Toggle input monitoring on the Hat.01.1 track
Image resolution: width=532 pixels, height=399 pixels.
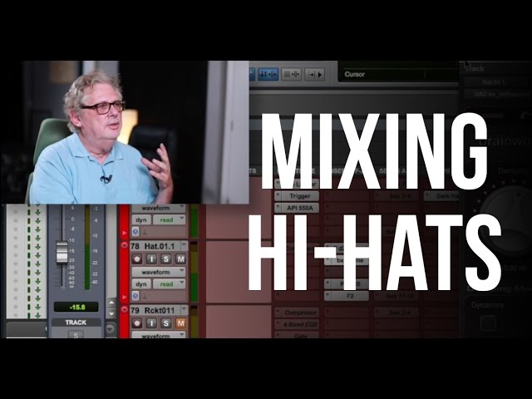pyautogui.click(x=151, y=259)
